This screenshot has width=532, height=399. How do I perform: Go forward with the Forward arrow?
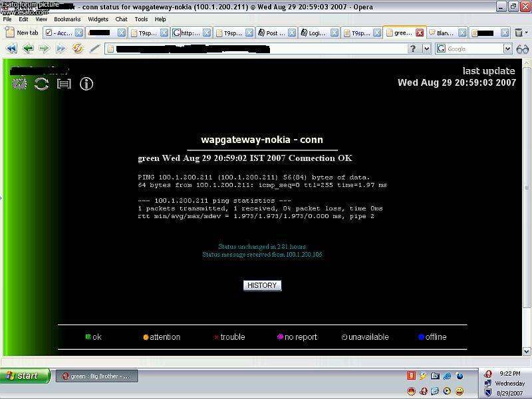(x=44, y=49)
